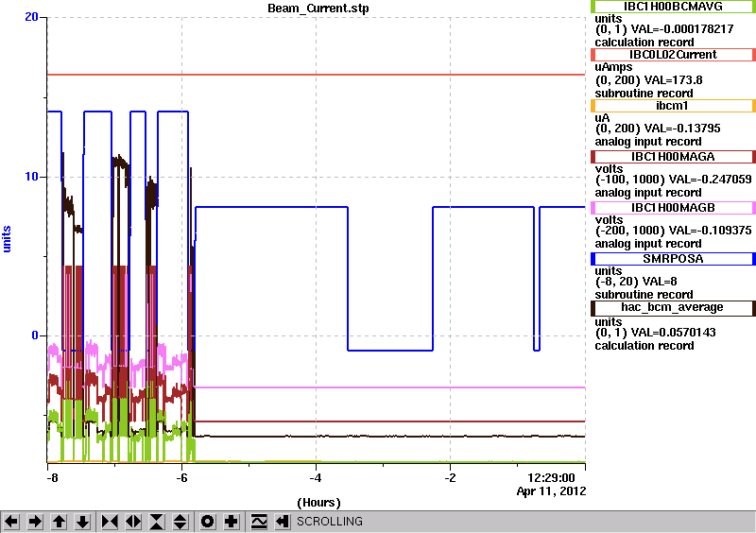Pan the graph right with right arrow

point(35,522)
